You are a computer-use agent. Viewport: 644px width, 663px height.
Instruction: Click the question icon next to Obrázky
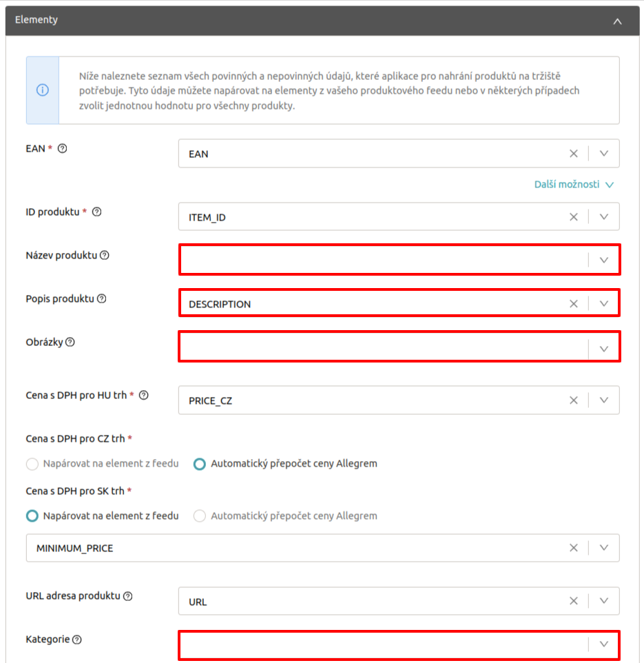point(70,342)
